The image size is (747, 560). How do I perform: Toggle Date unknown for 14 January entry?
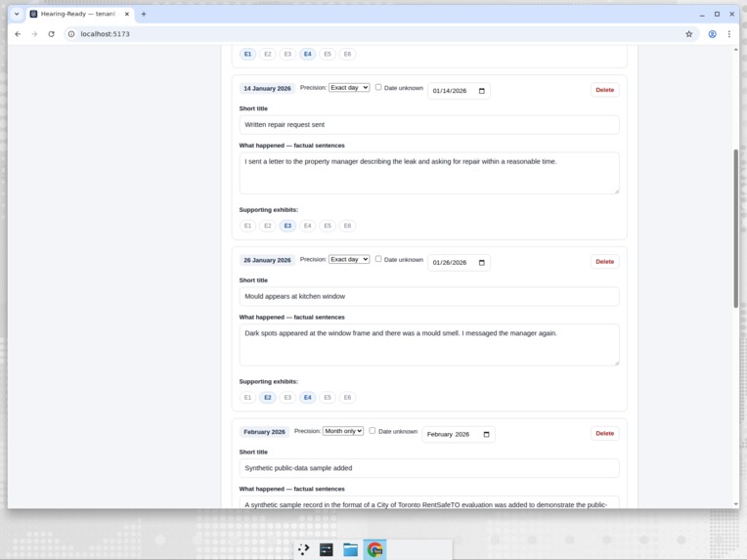[x=378, y=87]
